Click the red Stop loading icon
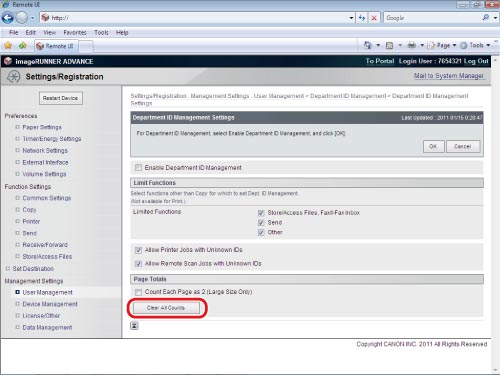The height and width of the screenshot is (375, 500). [374, 18]
